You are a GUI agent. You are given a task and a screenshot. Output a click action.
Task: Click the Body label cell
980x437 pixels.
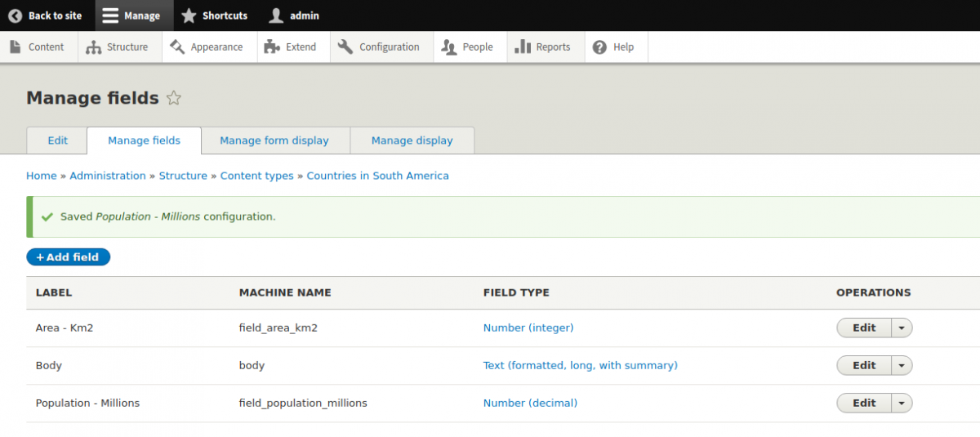(x=49, y=365)
